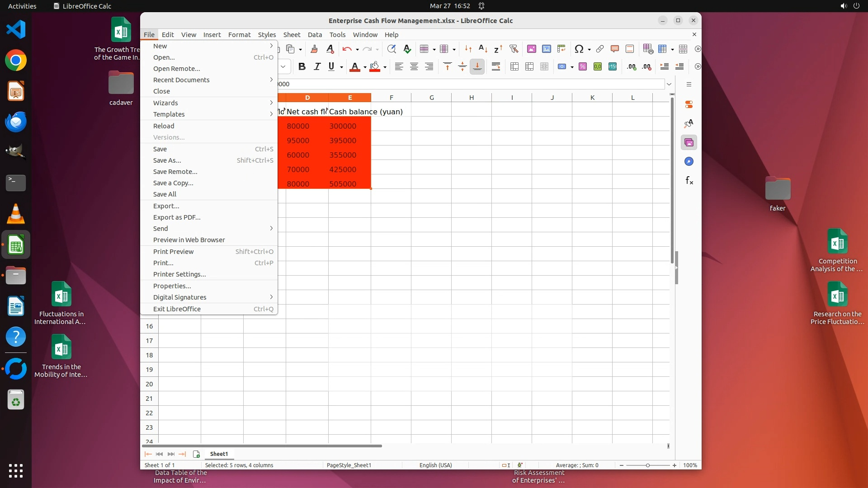
Task: Click the Clone Formatting paintbrush icon
Action: point(314,49)
